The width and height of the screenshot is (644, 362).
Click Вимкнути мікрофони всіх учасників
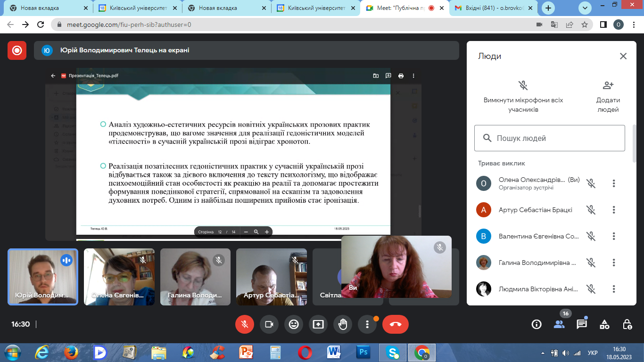pyautogui.click(x=523, y=96)
